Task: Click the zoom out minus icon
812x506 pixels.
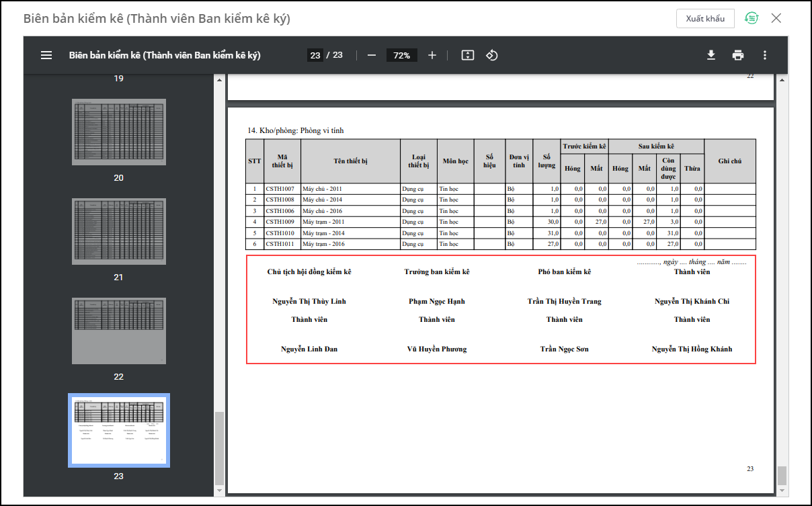Action: tap(372, 55)
